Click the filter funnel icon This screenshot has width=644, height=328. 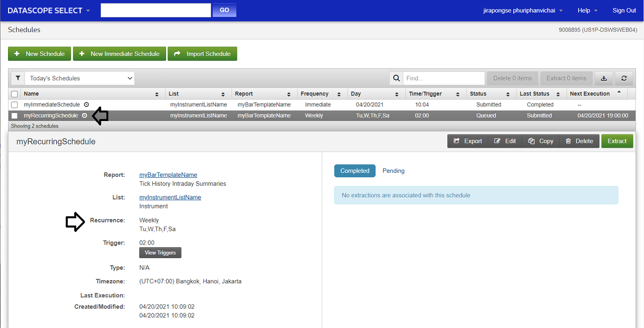(x=18, y=78)
